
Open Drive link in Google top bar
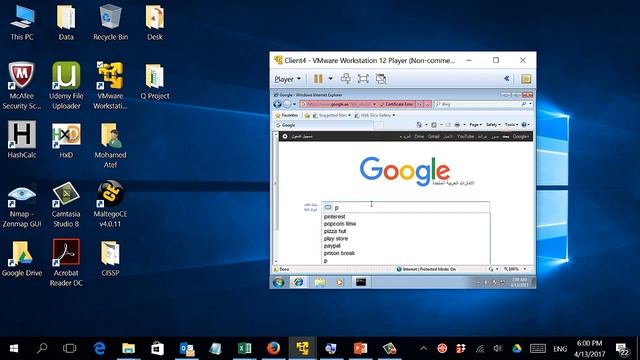click(x=419, y=137)
